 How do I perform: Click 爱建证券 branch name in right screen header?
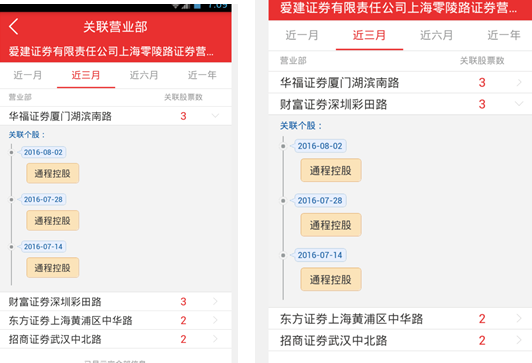click(x=398, y=7)
